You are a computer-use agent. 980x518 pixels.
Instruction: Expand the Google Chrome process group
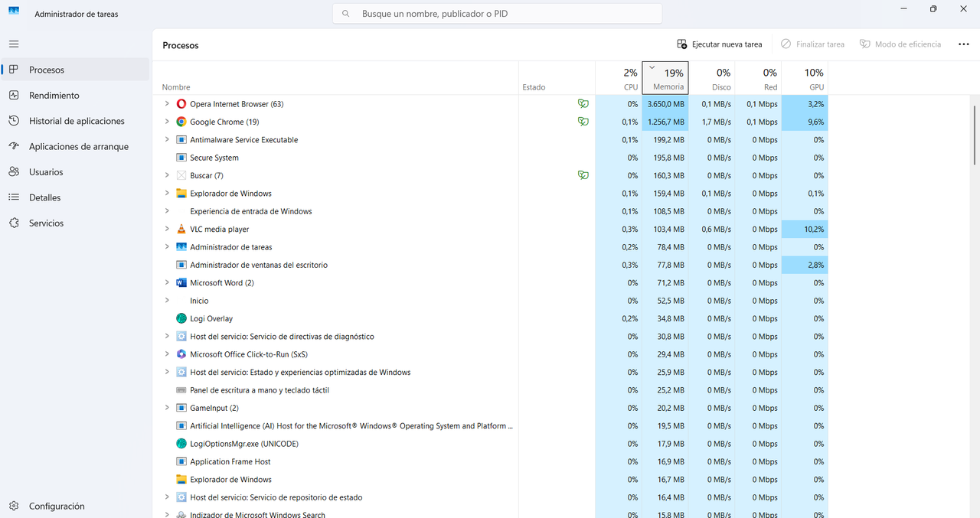167,122
